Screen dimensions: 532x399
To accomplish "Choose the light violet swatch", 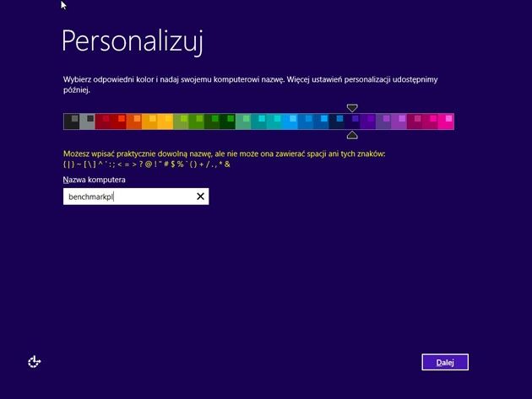I will (399, 121).
